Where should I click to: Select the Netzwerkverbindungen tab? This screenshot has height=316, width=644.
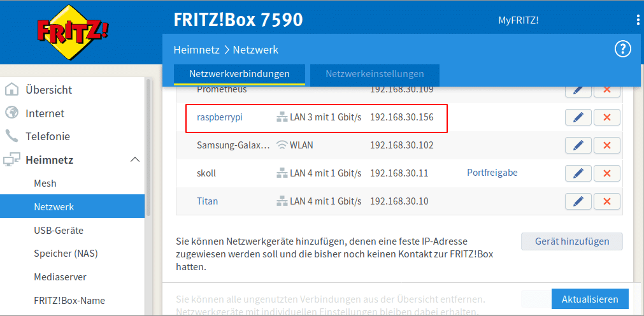point(240,74)
